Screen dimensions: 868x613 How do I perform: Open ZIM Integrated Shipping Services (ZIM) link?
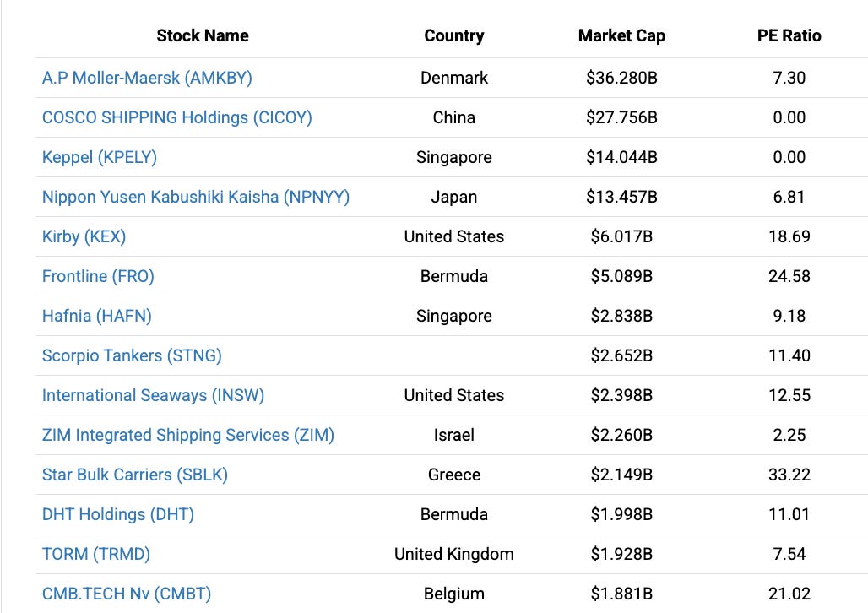pos(188,435)
